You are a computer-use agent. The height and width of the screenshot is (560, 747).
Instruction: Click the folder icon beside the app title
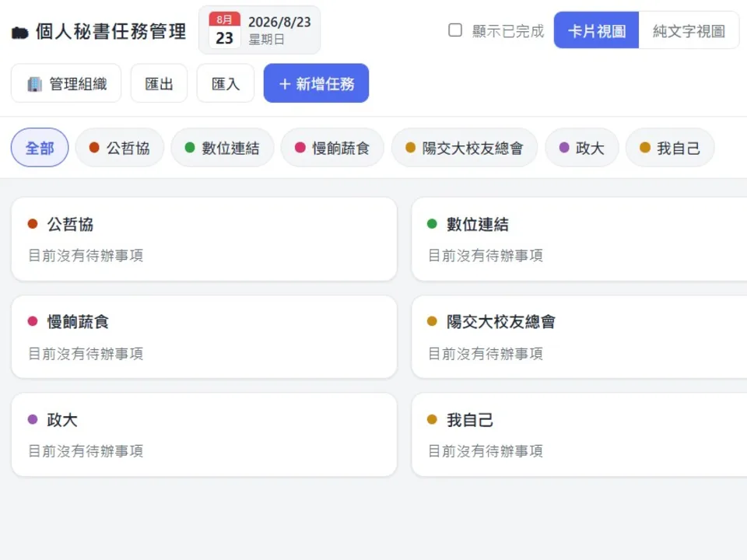coord(20,33)
